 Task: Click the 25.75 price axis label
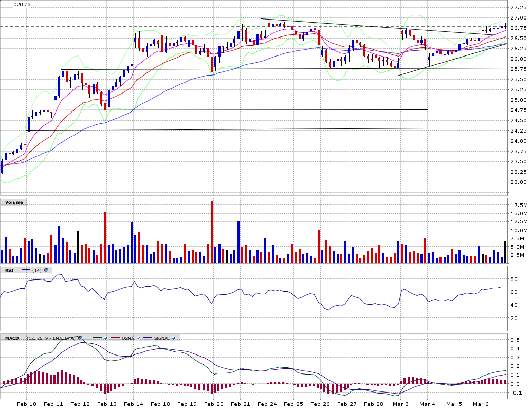coord(519,69)
